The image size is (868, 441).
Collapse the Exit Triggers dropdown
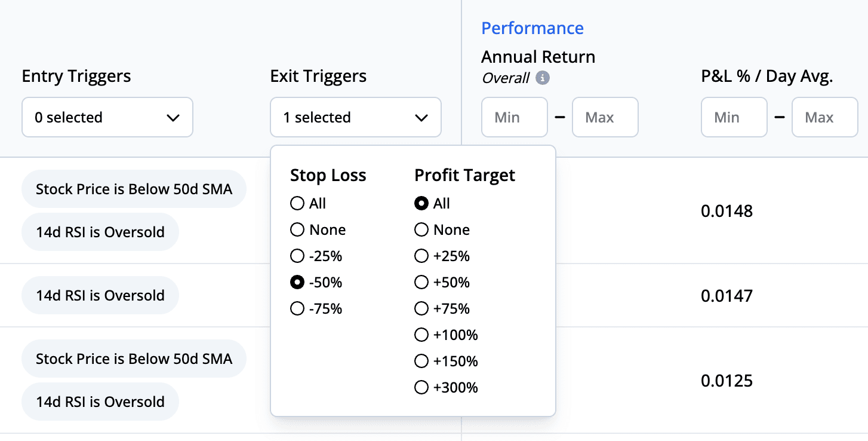[355, 117]
